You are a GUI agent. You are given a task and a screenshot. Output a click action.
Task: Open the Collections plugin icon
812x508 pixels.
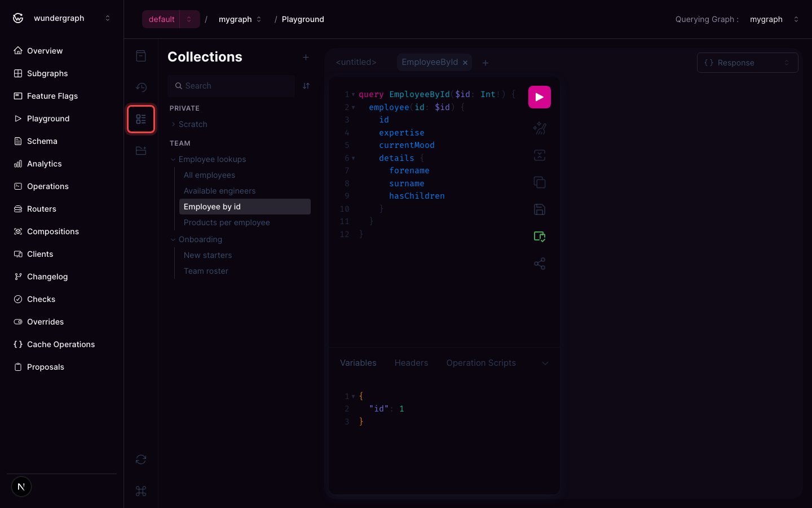[141, 119]
